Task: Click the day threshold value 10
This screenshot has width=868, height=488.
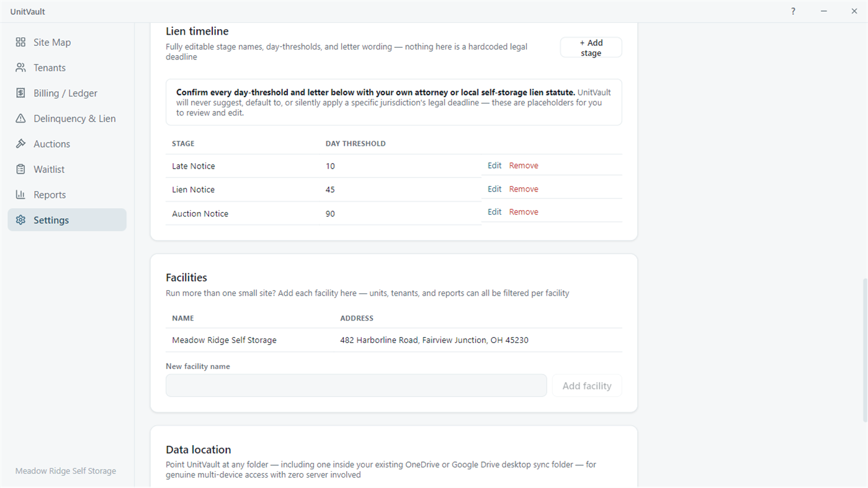Action: pyautogui.click(x=330, y=166)
